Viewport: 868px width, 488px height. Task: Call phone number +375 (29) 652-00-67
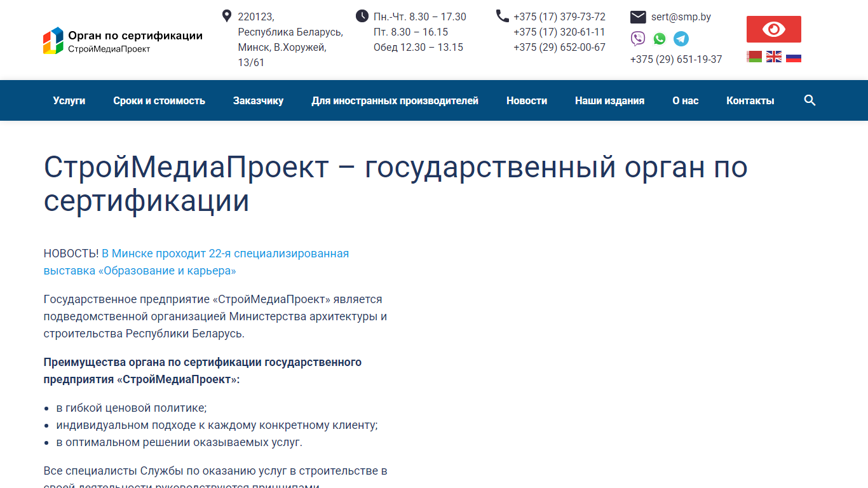pos(560,47)
